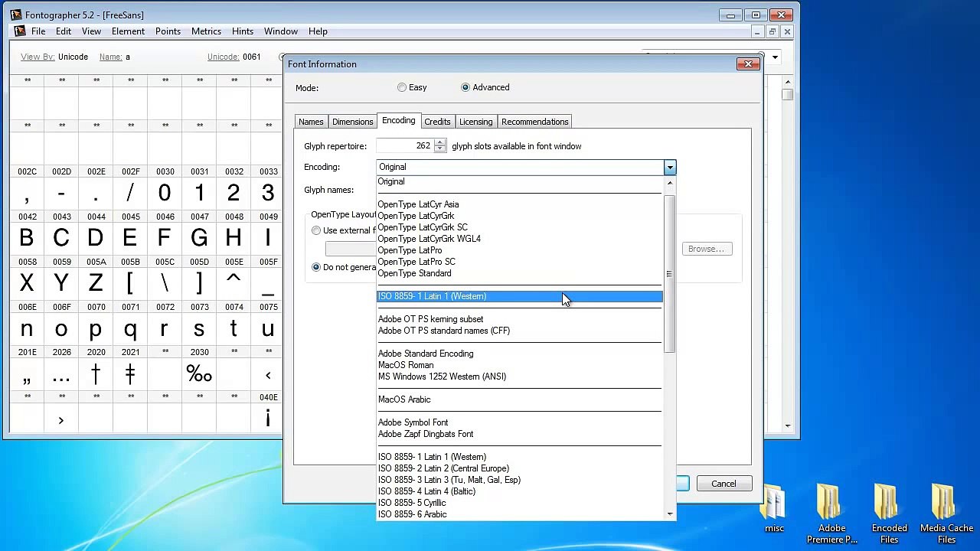Open the View menu
Image resolution: width=980 pixels, height=551 pixels.
(x=91, y=31)
